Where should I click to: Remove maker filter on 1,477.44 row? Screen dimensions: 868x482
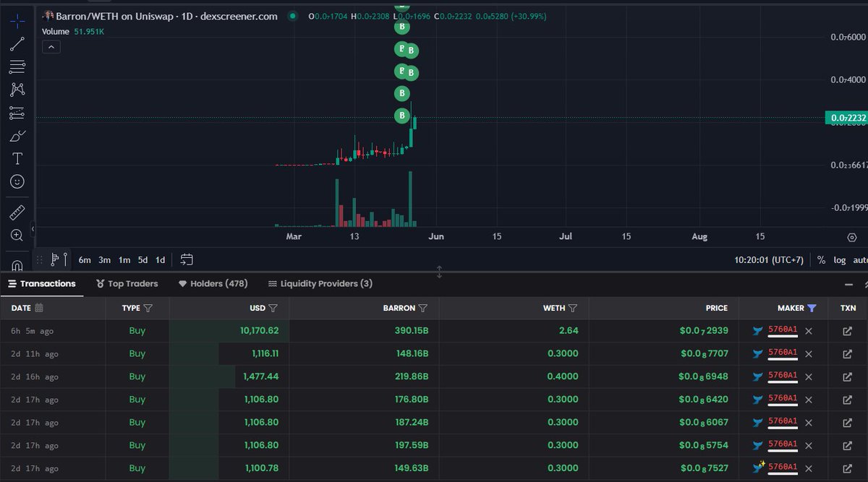click(809, 376)
